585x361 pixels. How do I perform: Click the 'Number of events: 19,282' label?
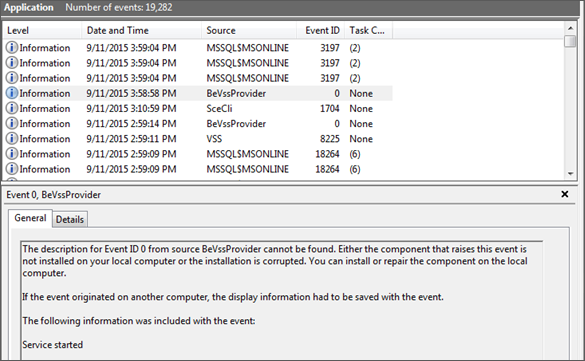tap(119, 7)
